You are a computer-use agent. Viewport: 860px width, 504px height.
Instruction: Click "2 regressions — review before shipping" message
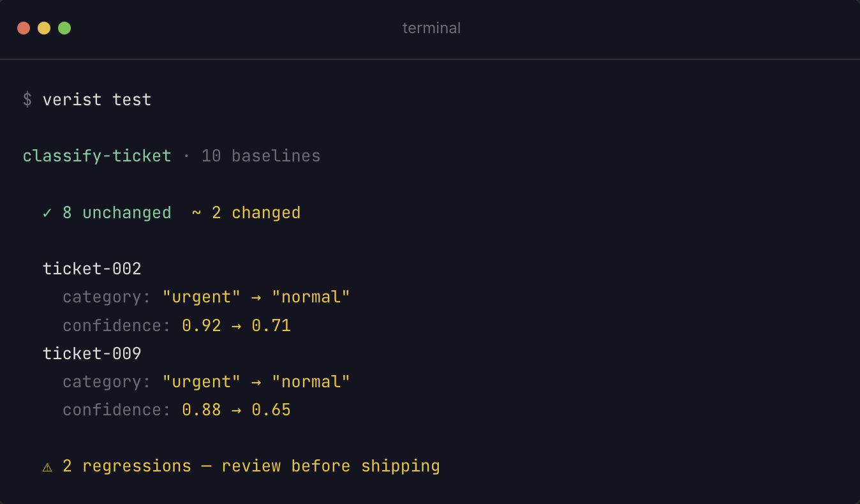coord(251,466)
